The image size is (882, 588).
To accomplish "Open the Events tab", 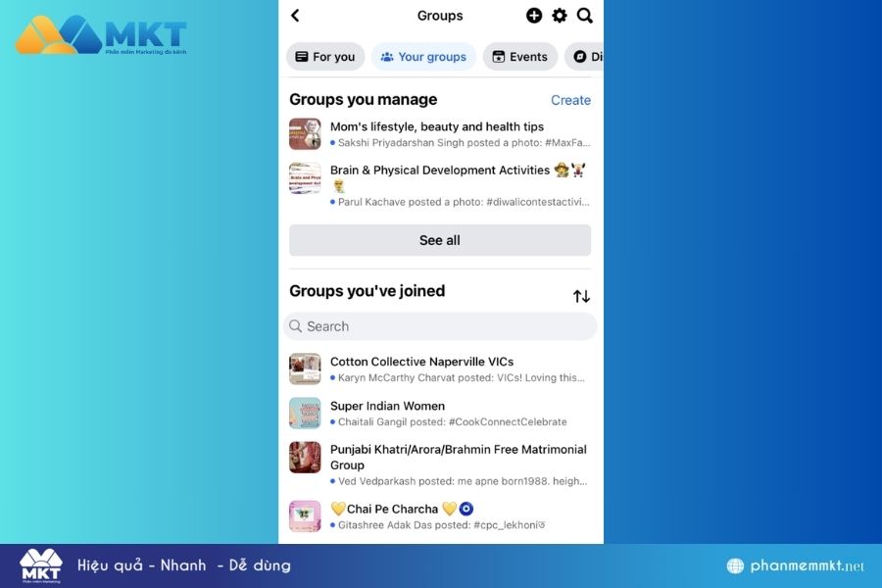I will [520, 56].
